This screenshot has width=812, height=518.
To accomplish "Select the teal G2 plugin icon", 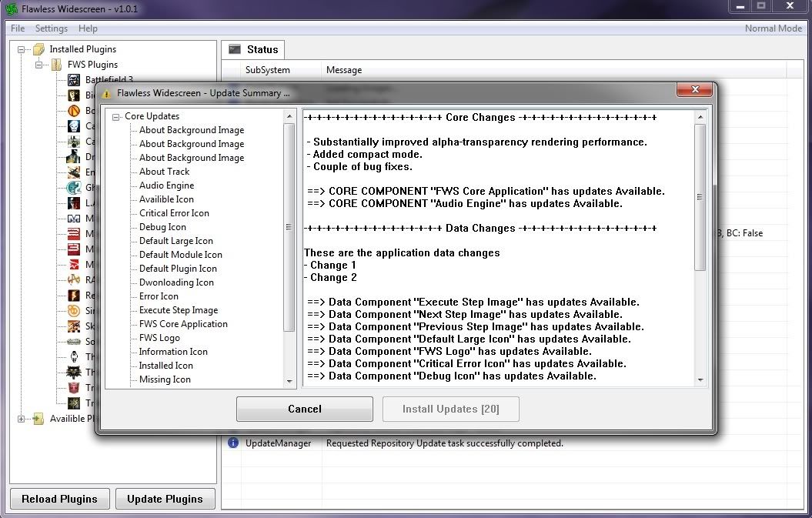I will click(74, 188).
